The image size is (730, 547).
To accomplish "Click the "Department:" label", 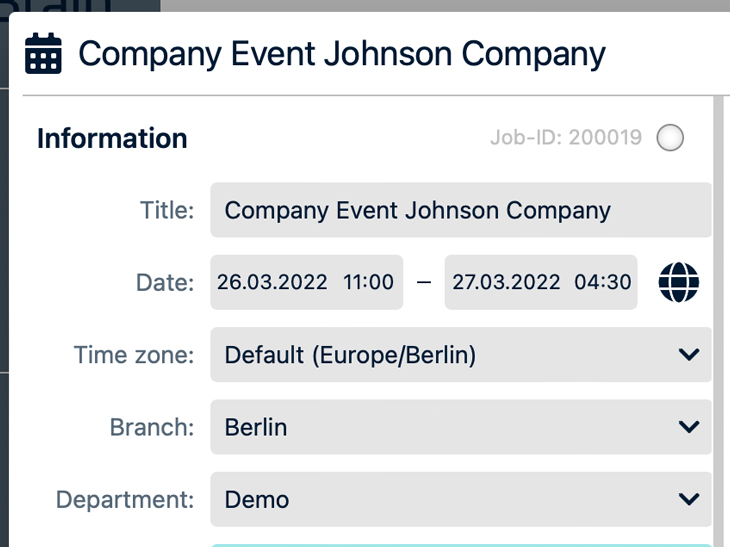I will (124, 499).
